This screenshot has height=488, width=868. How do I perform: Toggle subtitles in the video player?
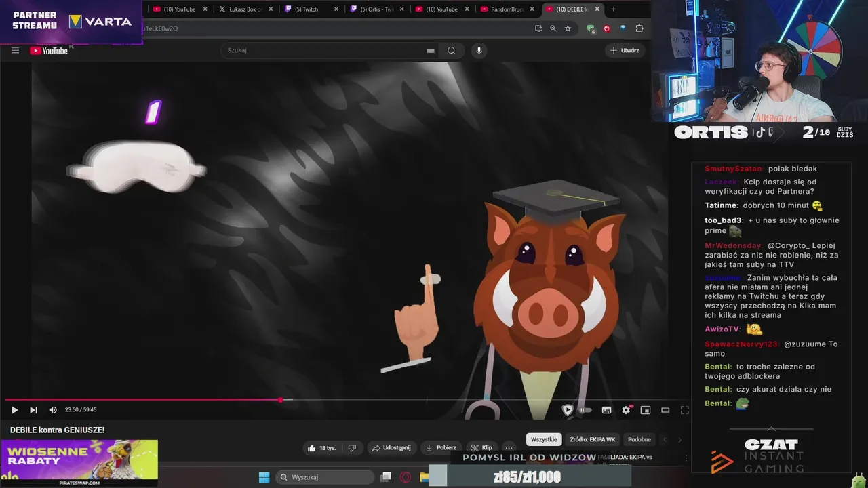point(606,409)
